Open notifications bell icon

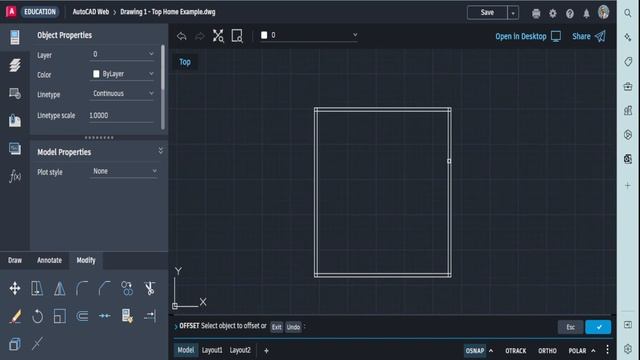(x=586, y=13)
